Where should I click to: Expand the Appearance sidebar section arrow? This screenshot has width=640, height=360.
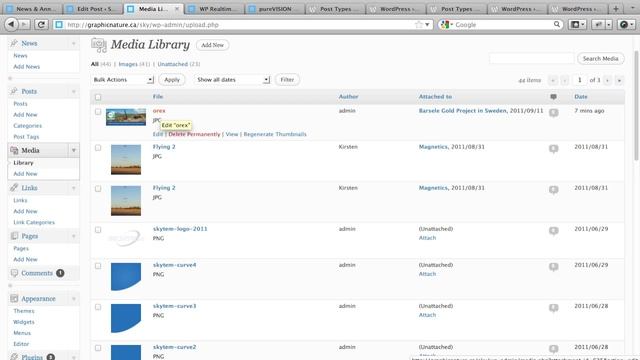[x=74, y=299]
